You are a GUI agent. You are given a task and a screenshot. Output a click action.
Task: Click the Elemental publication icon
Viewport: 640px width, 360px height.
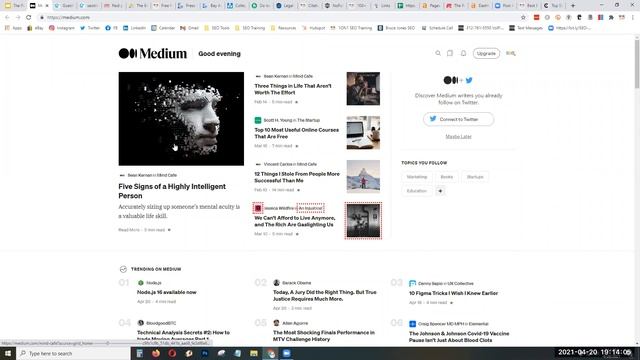click(412, 324)
